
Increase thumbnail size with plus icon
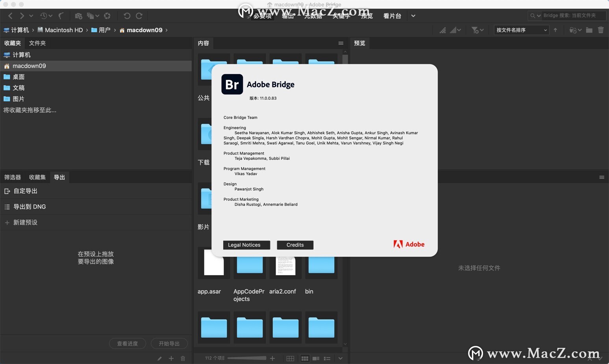(272, 358)
